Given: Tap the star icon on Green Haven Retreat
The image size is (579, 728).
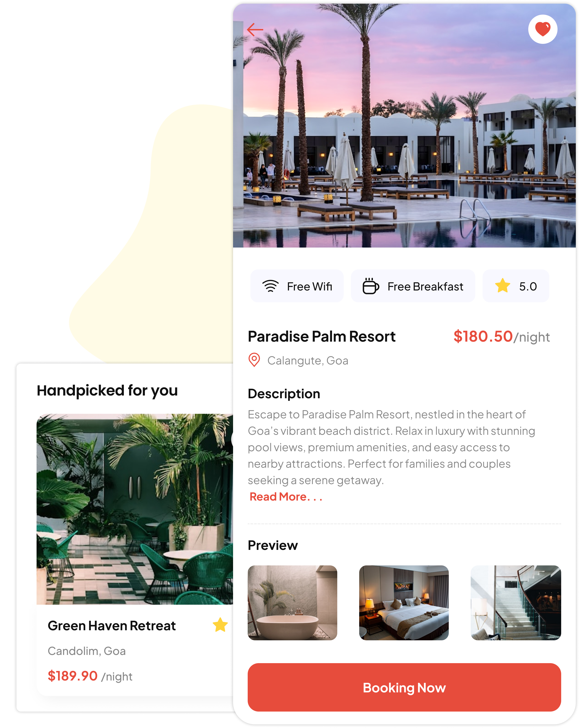Looking at the screenshot, I should click(220, 625).
